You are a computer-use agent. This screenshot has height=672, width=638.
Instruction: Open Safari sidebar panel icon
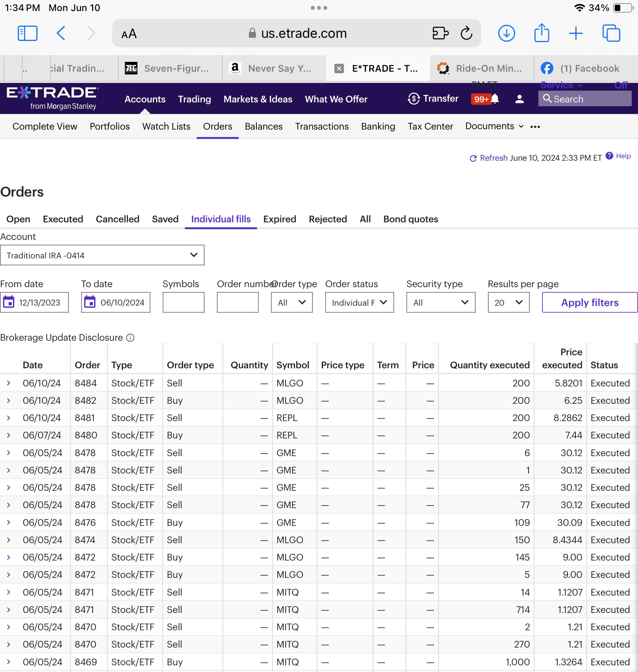click(x=28, y=33)
